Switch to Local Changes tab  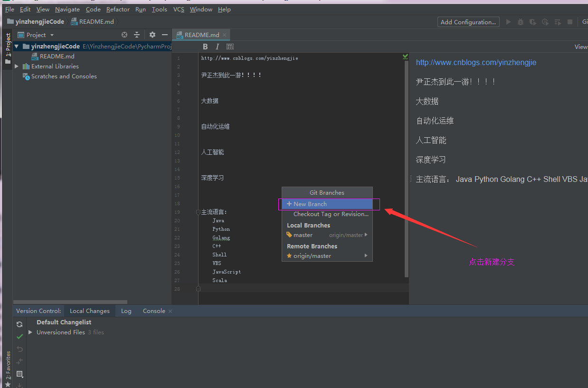pos(89,311)
